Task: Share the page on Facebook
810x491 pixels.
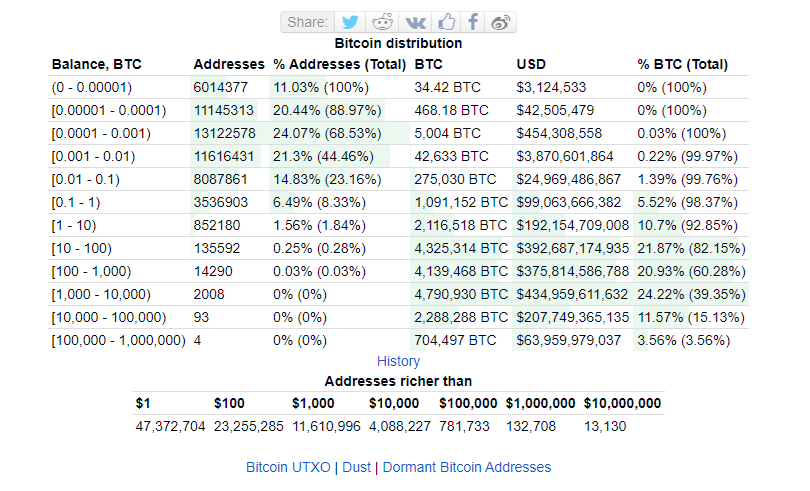Action: (x=473, y=22)
